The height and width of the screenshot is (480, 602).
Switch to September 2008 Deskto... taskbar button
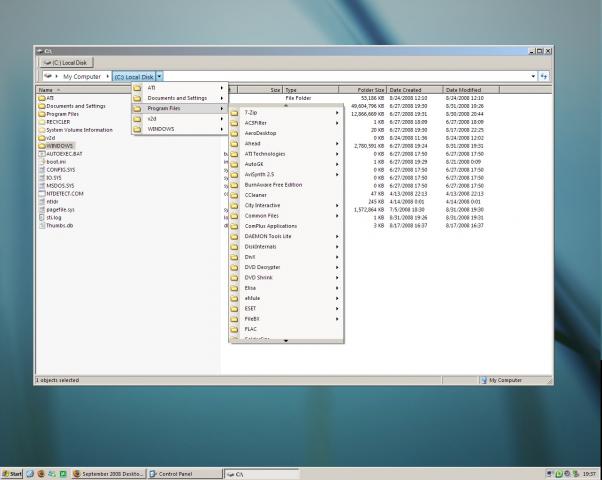(x=109, y=474)
